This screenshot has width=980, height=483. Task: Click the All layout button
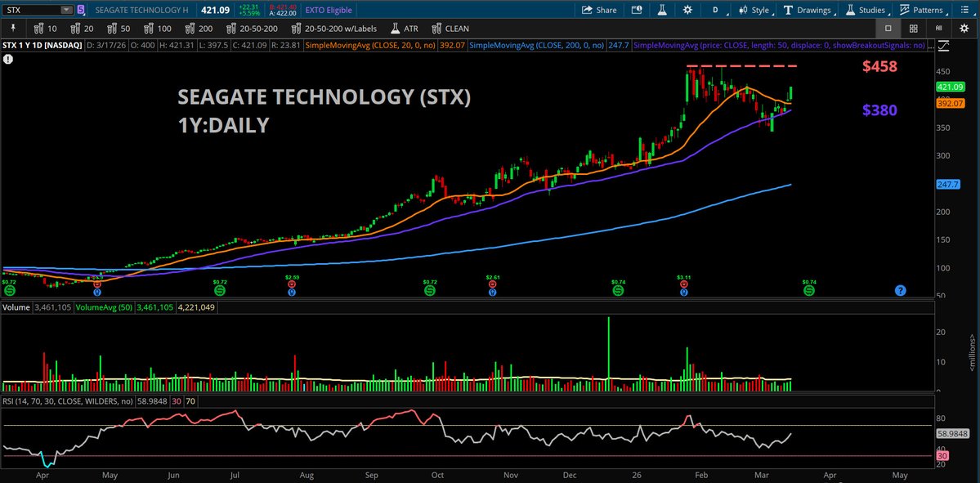click(x=938, y=28)
